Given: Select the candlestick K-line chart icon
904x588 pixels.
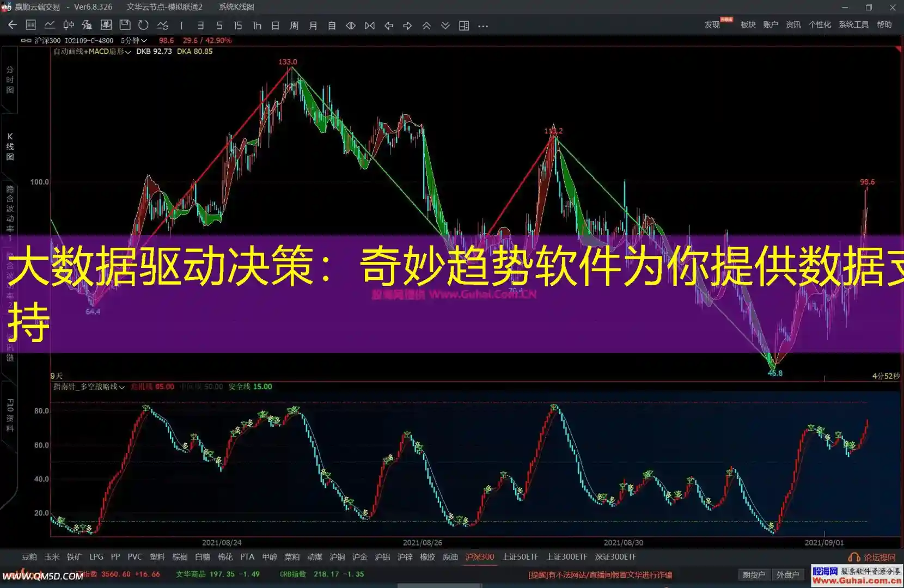Looking at the screenshot, I should pos(69,25).
